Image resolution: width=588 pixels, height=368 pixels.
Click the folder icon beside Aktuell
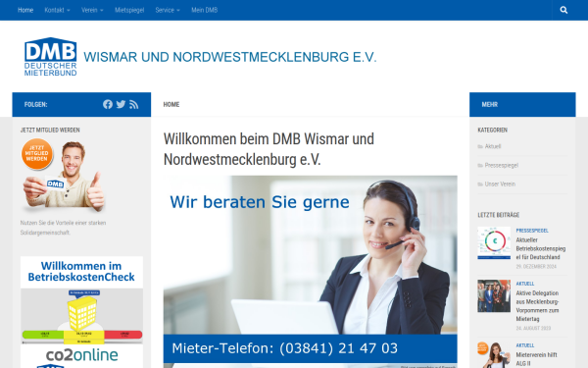pyautogui.click(x=480, y=146)
